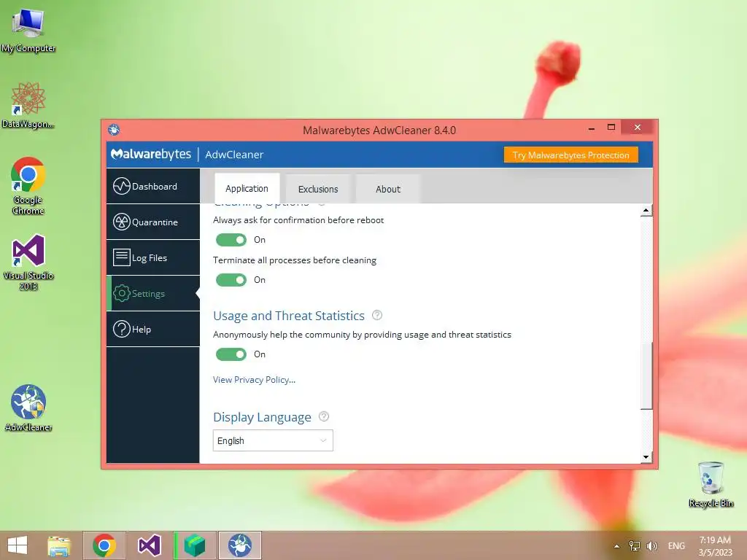747x560 pixels.
Task: Select the Visual Studio 2013 desktop shortcut
Action: click(28, 262)
